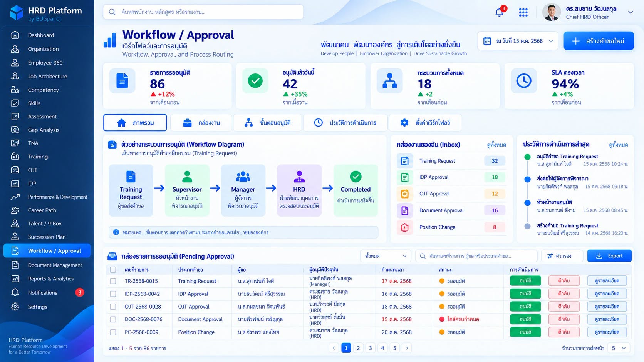644x362 pixels.
Task: Check the row IDP-2568-0042 checkbox
Action: point(113,294)
